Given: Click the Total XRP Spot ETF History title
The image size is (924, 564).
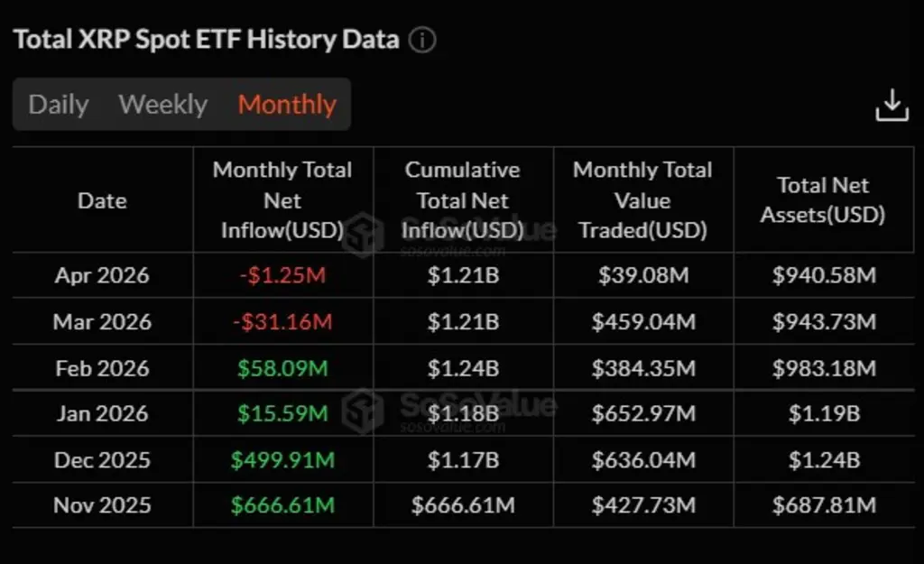Looking at the screenshot, I should 207,40.
